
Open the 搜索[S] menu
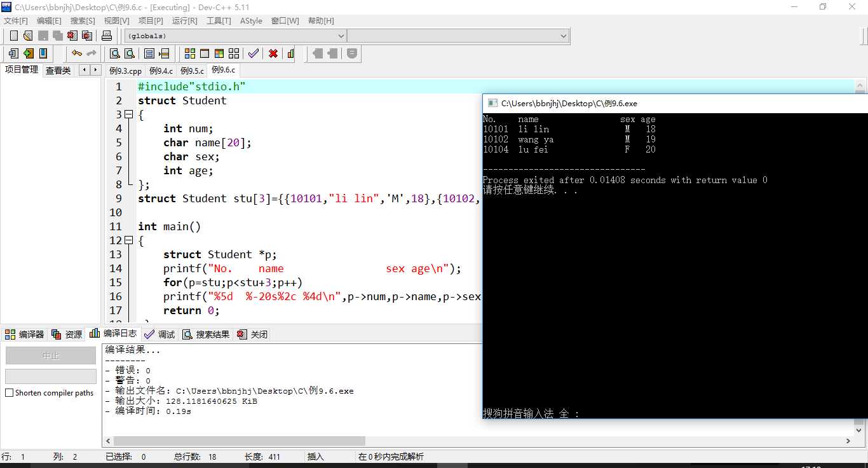[x=83, y=21]
